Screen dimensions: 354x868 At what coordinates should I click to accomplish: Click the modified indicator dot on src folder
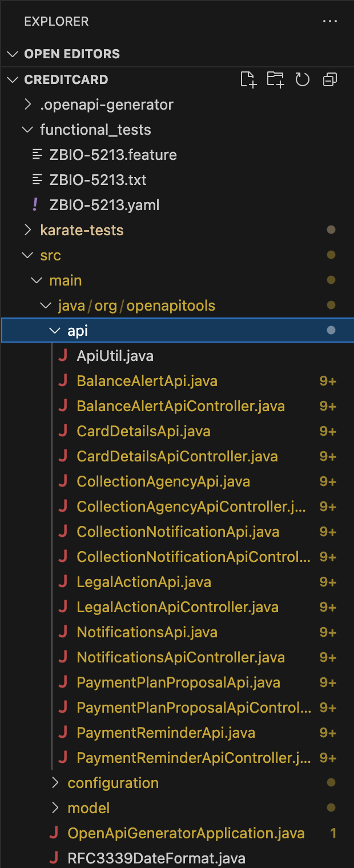tap(331, 255)
